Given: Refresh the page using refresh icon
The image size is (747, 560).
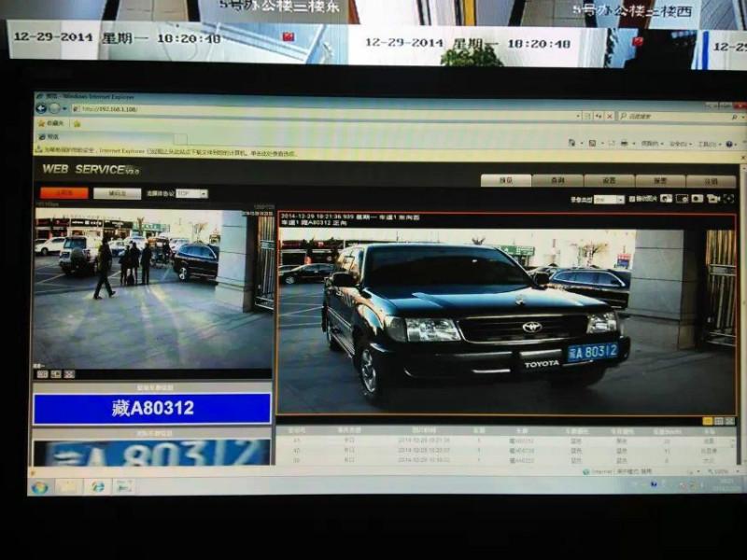Looking at the screenshot, I should pyautogui.click(x=599, y=116).
